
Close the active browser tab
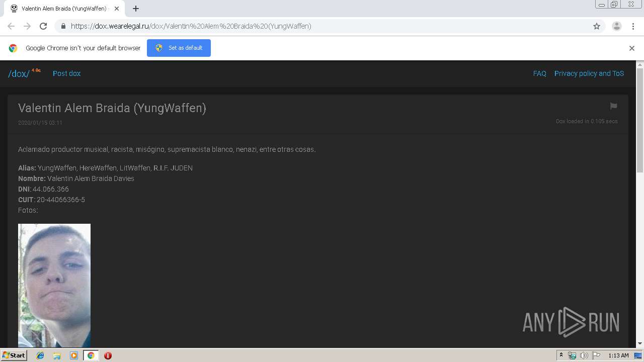click(x=117, y=9)
